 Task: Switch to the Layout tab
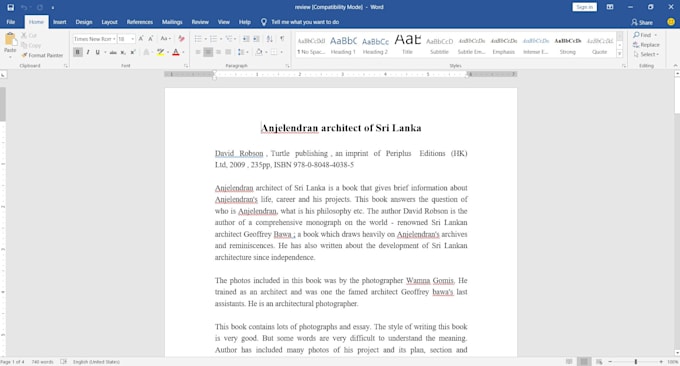pyautogui.click(x=109, y=22)
